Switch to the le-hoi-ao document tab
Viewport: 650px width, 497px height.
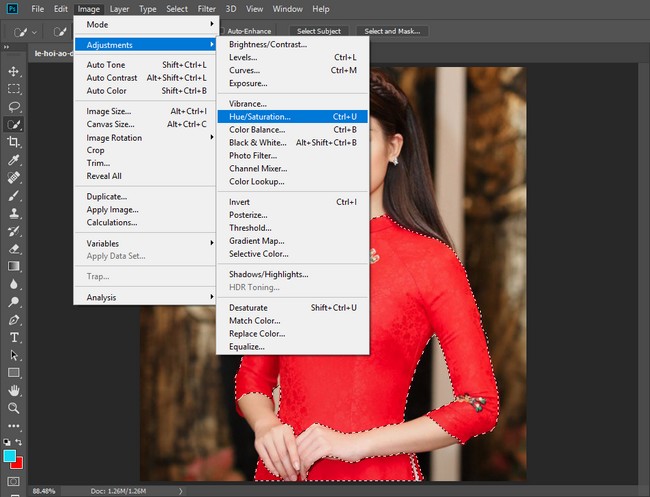[53, 53]
